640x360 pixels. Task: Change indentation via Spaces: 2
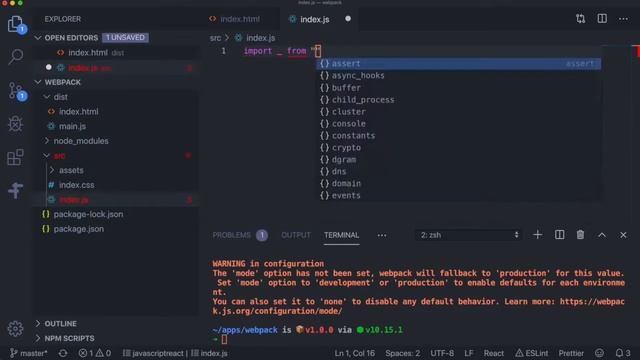pos(402,353)
